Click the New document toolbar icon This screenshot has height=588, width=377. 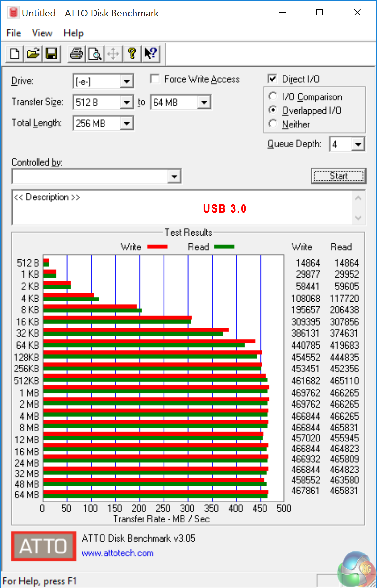pyautogui.click(x=15, y=53)
